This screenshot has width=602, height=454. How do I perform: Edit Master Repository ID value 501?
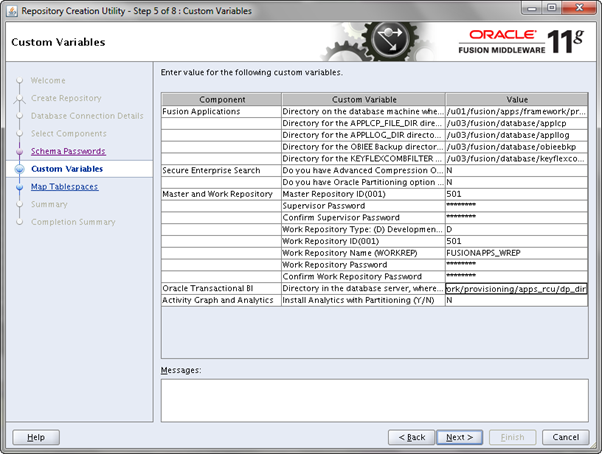coord(516,194)
